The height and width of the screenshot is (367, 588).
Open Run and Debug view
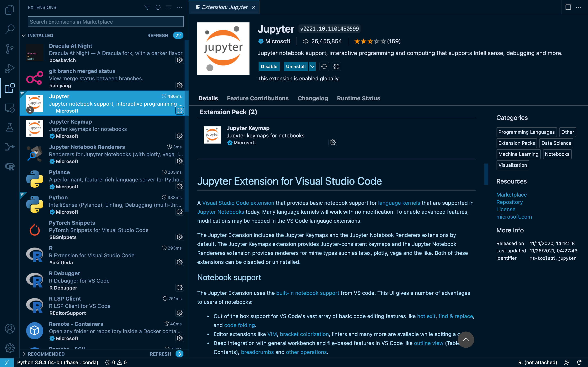(10, 69)
